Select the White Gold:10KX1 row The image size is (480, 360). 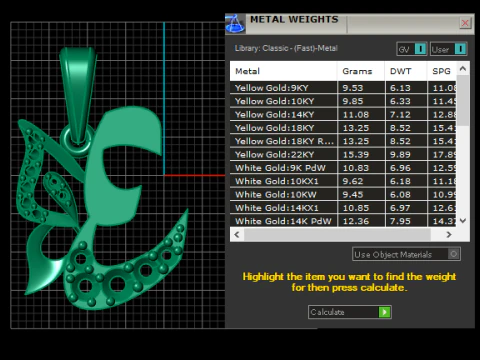(x=343, y=181)
